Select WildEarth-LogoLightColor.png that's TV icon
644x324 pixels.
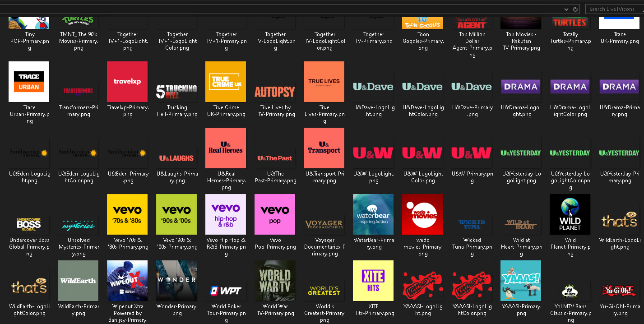pos(29,287)
